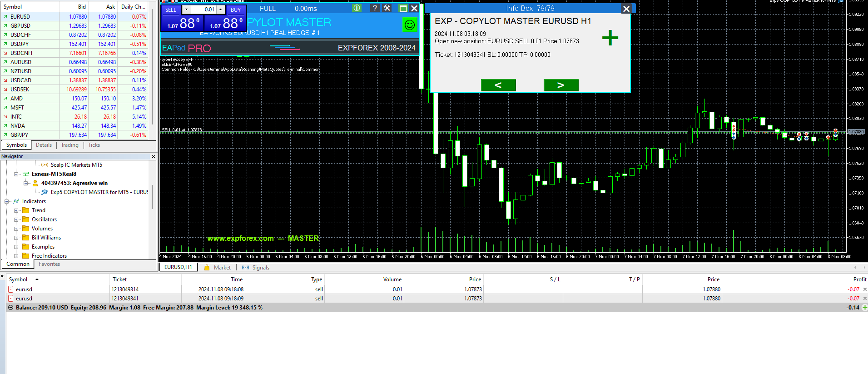Image resolution: width=868 pixels, height=374 pixels.
Task: Expand the Oscillators folder
Action: click(x=16, y=219)
